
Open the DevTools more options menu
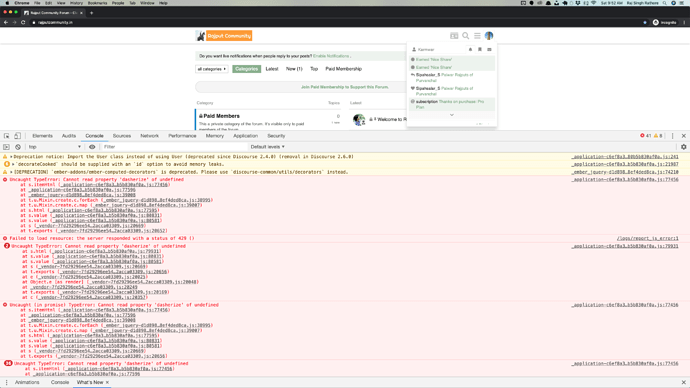point(672,136)
